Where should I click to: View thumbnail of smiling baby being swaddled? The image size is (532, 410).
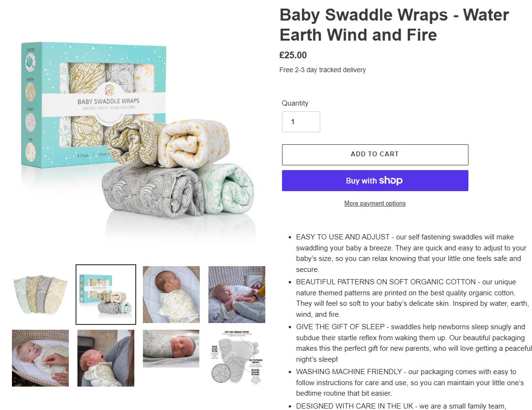237,294
